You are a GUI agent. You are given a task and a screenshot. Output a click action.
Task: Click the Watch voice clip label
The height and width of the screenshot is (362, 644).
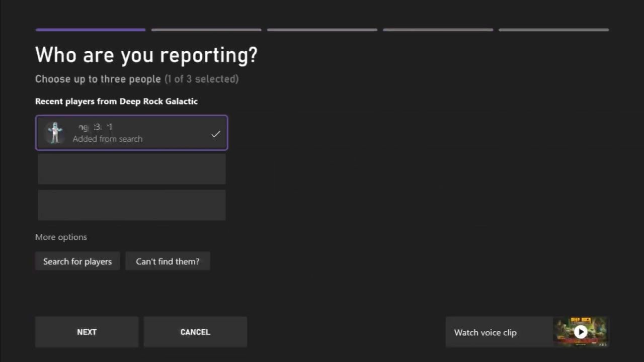pyautogui.click(x=485, y=332)
